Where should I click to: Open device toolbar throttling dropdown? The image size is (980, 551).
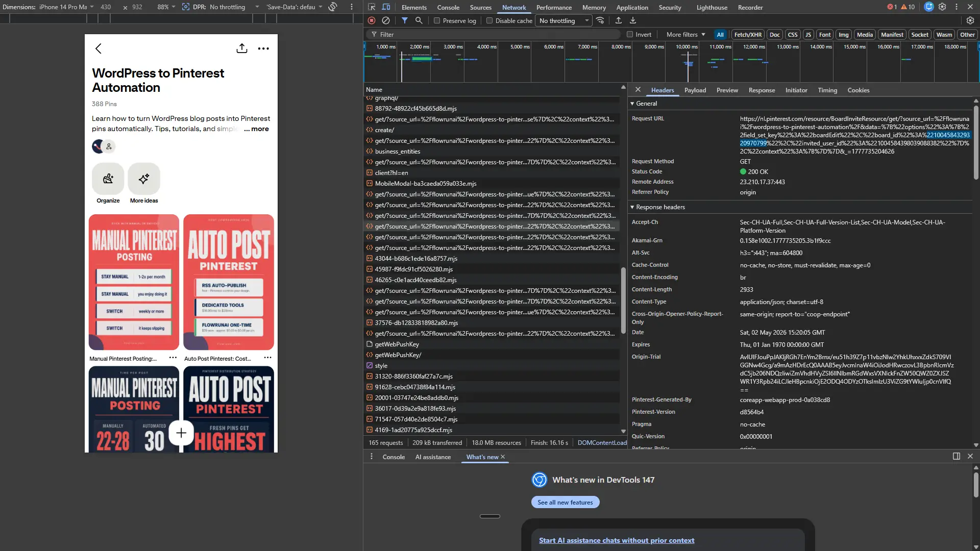click(234, 7)
